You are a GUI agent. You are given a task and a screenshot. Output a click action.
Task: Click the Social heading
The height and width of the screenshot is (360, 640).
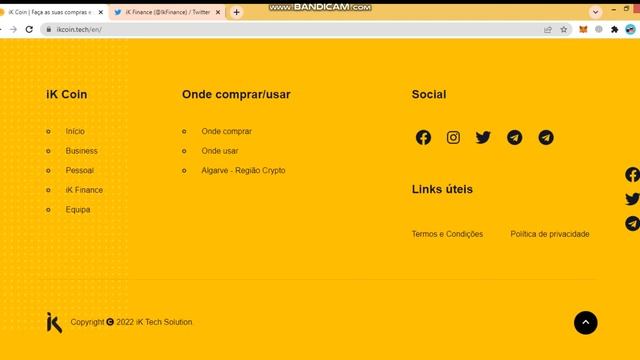(x=429, y=94)
